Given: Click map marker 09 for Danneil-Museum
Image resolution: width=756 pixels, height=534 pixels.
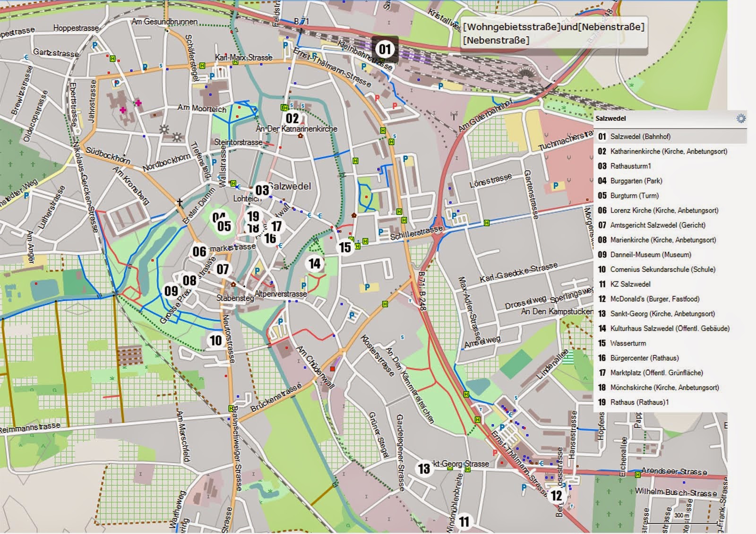Looking at the screenshot, I should tap(171, 291).
